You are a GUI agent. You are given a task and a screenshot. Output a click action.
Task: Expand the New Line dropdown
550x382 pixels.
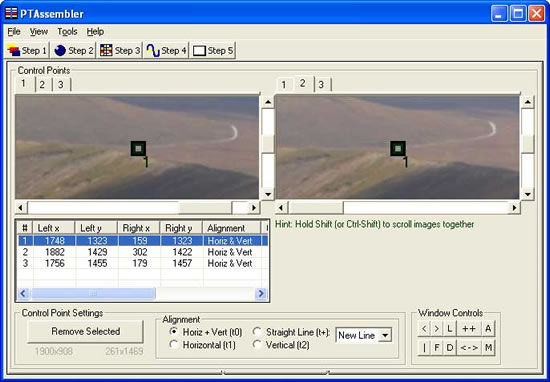pos(385,335)
